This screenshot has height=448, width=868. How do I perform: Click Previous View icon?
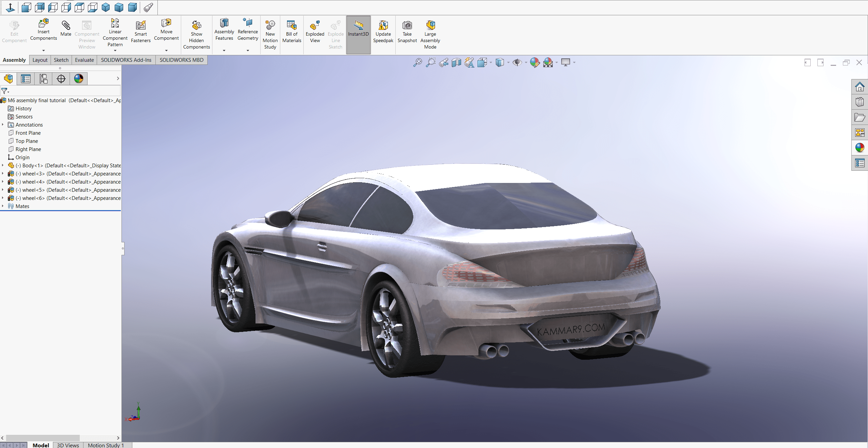click(443, 62)
